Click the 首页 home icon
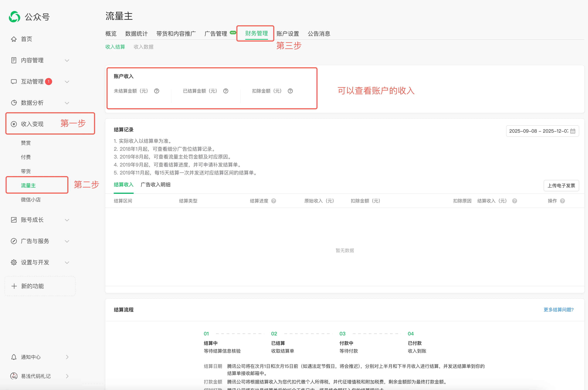 point(14,39)
